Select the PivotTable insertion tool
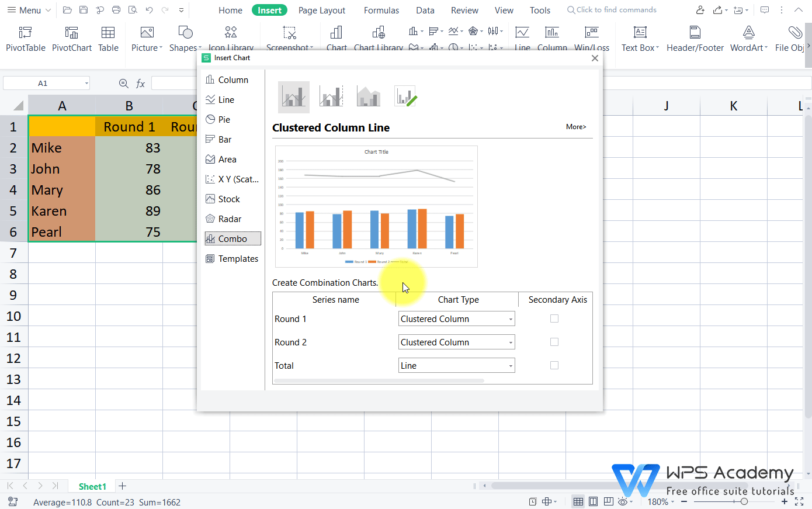 [25, 37]
